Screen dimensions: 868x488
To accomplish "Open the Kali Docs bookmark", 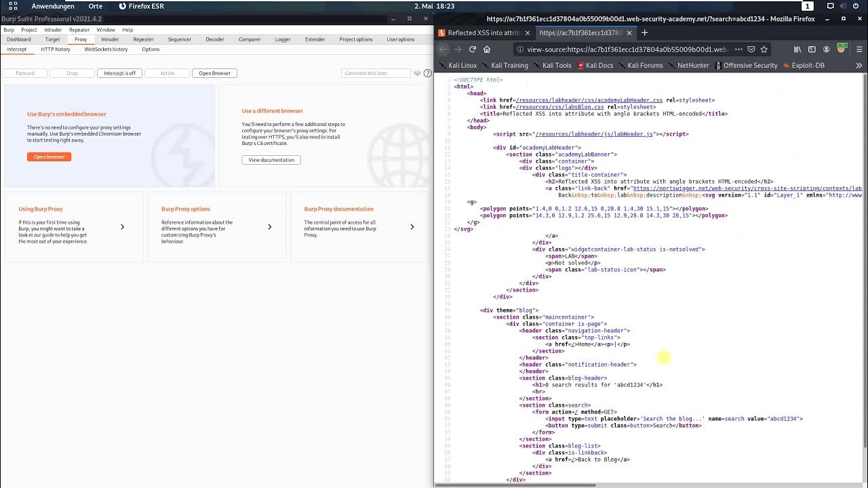I will (x=595, y=65).
